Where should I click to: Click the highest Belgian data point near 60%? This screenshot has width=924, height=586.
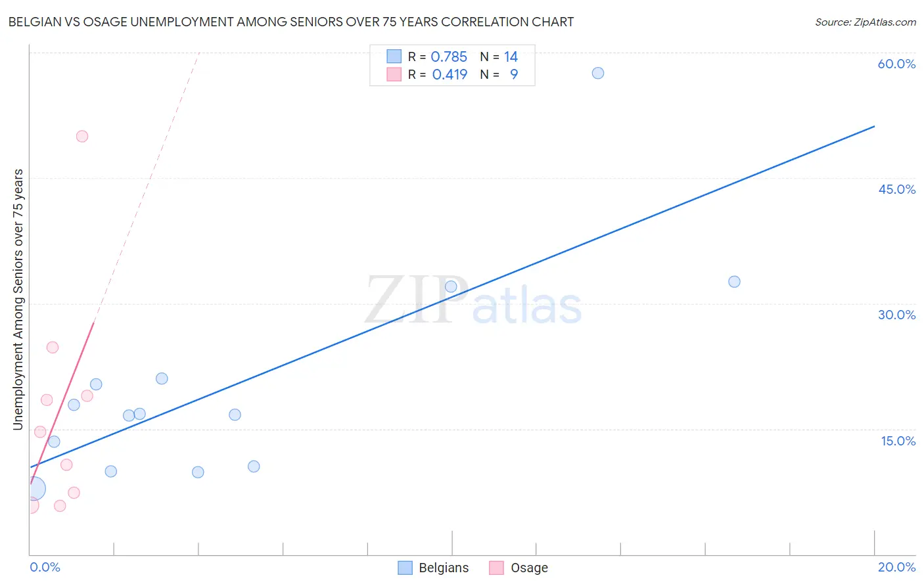click(598, 73)
